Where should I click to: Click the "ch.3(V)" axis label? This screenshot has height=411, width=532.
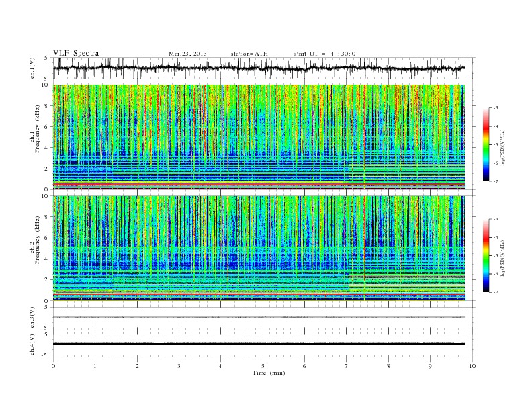coord(32,318)
